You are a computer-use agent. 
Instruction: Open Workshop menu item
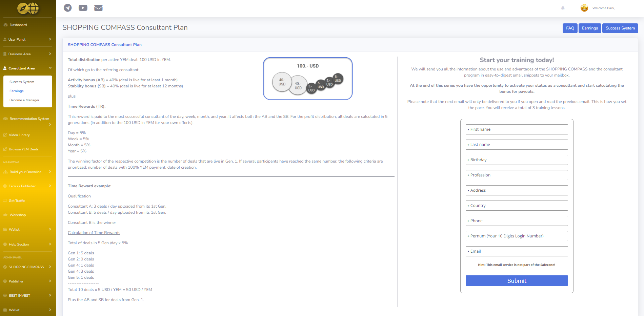(18, 215)
